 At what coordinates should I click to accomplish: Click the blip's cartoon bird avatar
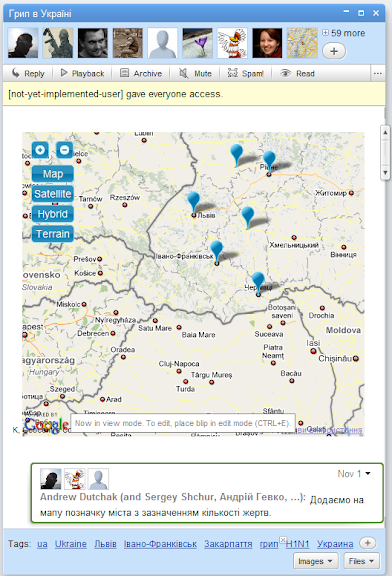[75, 479]
